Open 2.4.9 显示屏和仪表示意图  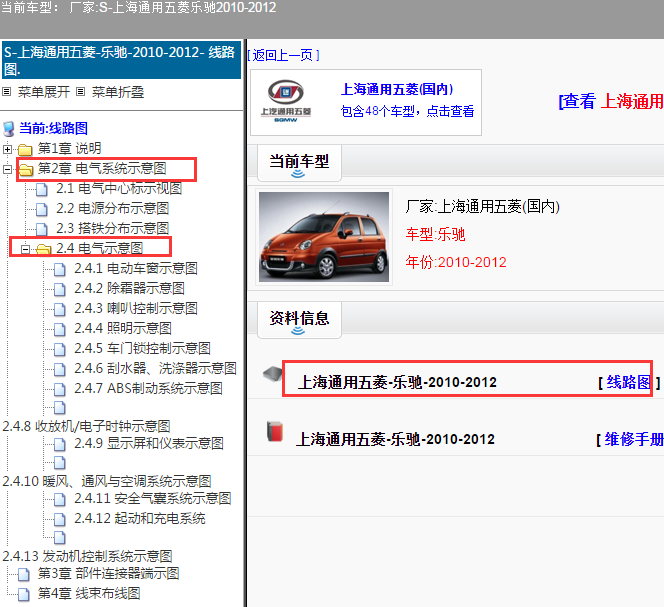pyautogui.click(x=149, y=443)
